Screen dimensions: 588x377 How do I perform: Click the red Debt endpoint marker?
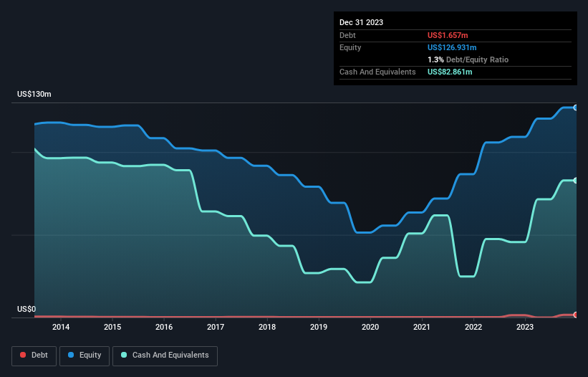click(576, 315)
